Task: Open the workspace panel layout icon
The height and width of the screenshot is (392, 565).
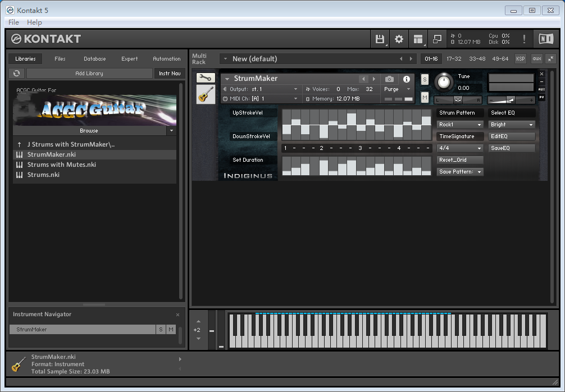Action: [x=418, y=39]
